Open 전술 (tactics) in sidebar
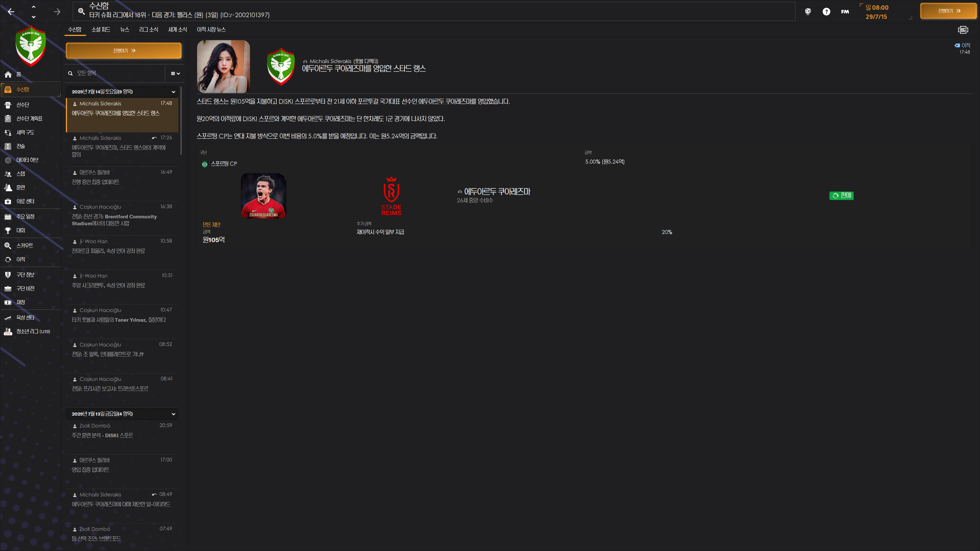 pyautogui.click(x=20, y=146)
